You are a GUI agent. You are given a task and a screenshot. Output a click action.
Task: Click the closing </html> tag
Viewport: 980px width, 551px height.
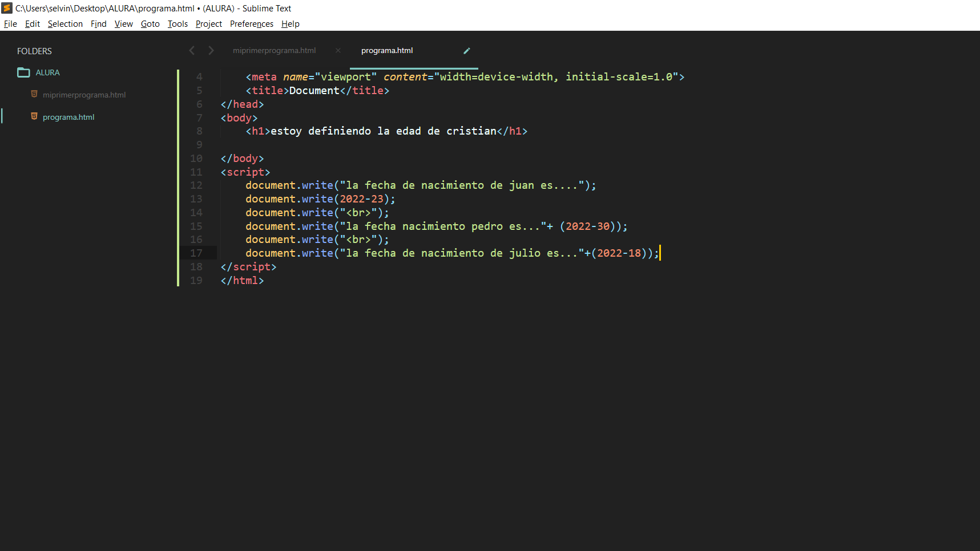[242, 281]
